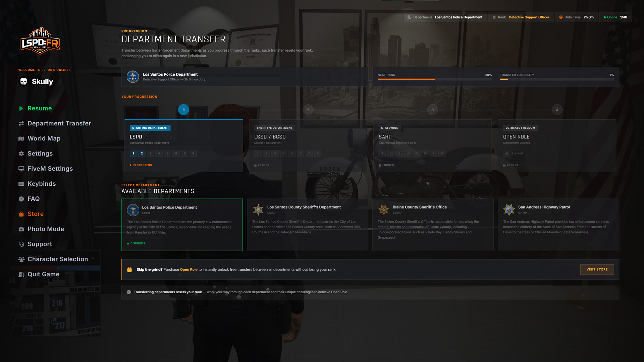Click the FiveM Settings monitor icon
The height and width of the screenshot is (362, 644).
tap(21, 169)
